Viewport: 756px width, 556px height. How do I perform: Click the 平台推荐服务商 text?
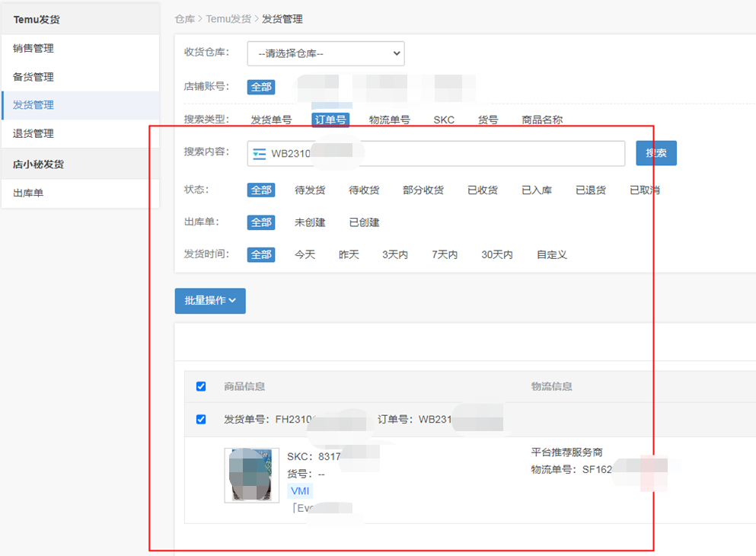[x=567, y=452]
